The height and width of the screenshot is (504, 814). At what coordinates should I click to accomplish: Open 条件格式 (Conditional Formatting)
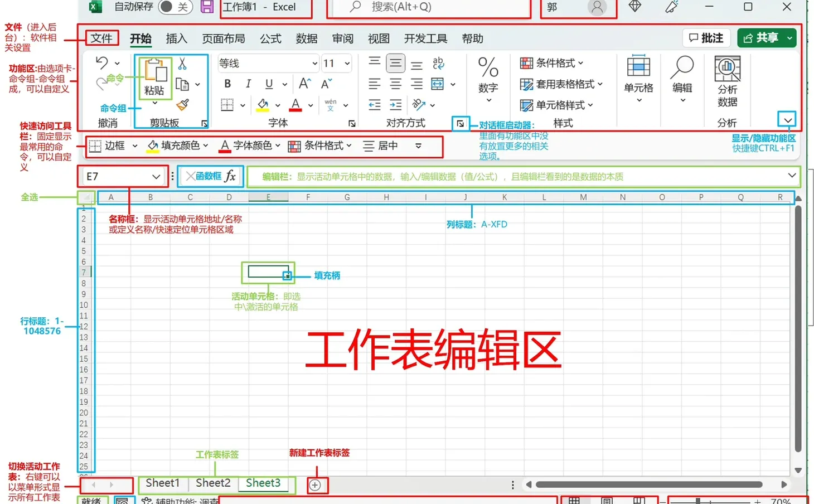coord(552,63)
